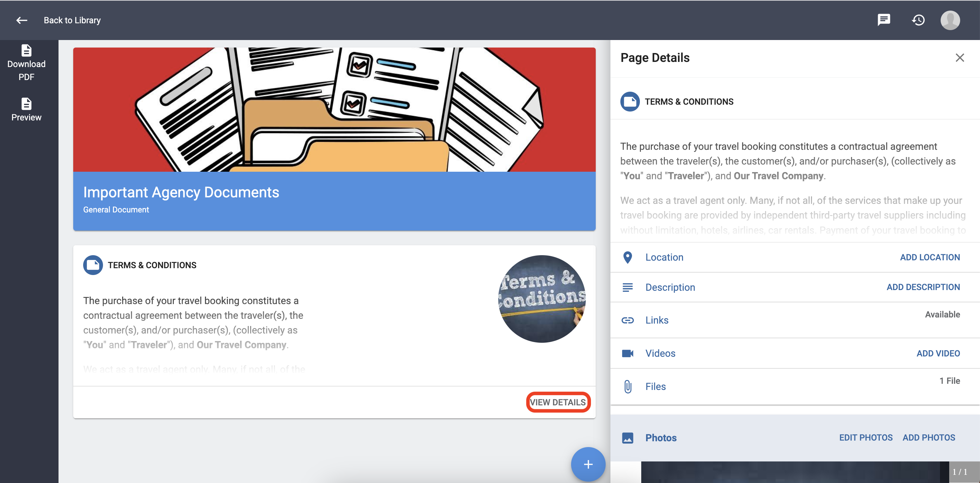Click the Links chain icon
Image resolution: width=980 pixels, height=483 pixels.
(x=628, y=320)
